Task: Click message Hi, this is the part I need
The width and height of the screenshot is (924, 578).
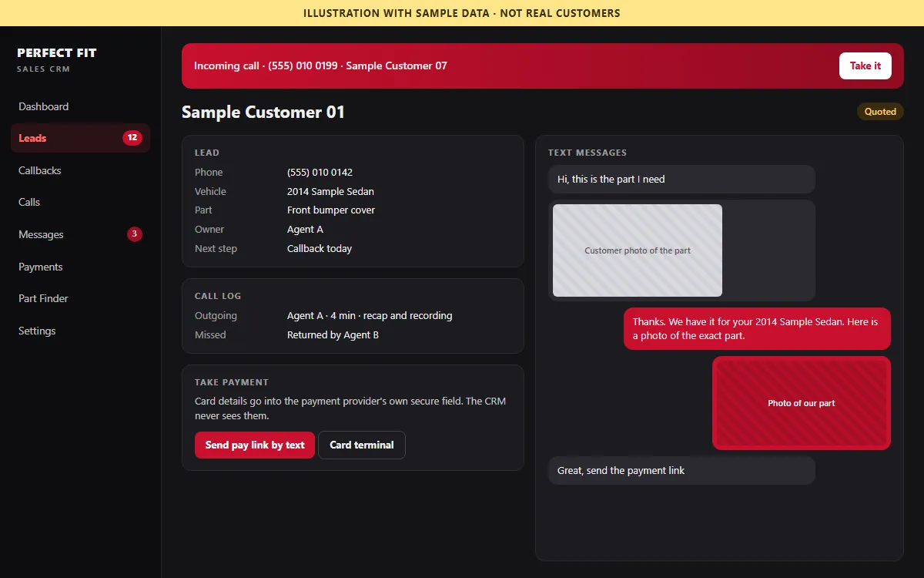Action: [x=681, y=179]
